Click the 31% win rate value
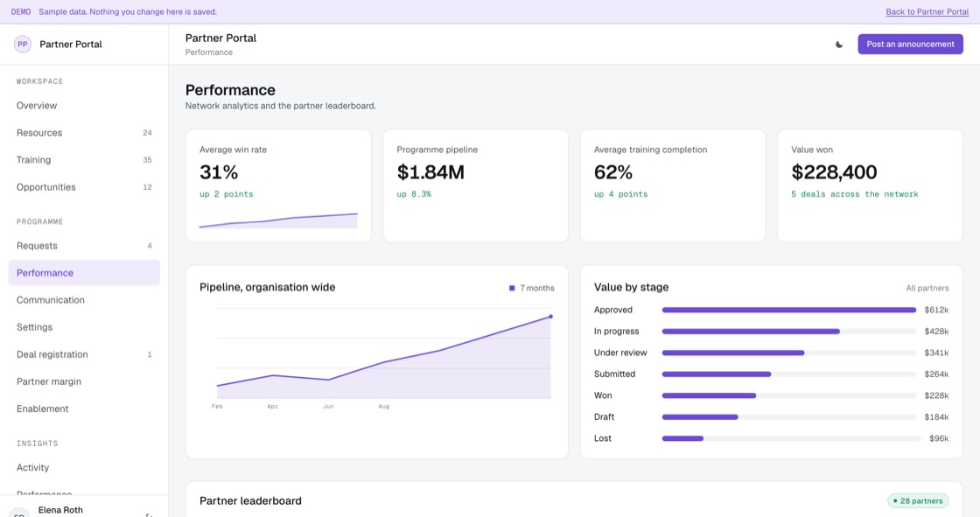980x517 pixels. click(x=219, y=172)
